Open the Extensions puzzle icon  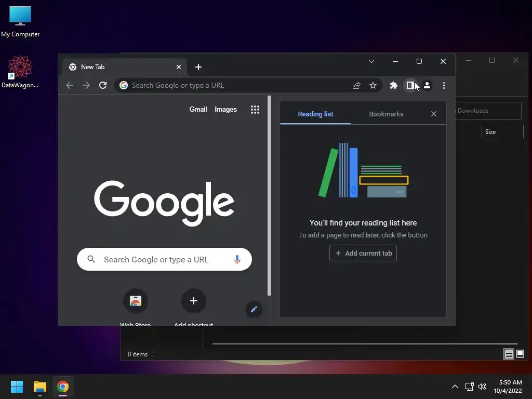[x=394, y=86]
